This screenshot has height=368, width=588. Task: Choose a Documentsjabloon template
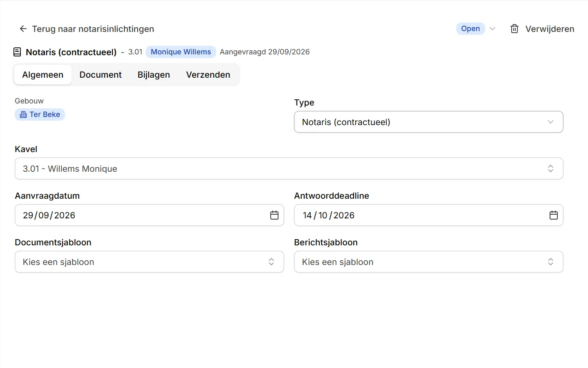point(149,262)
